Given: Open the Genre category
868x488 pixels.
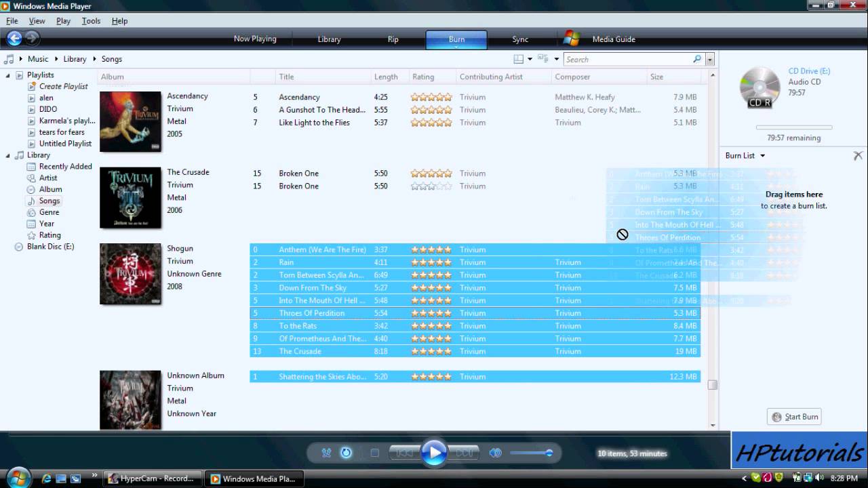Looking at the screenshot, I should [x=49, y=212].
